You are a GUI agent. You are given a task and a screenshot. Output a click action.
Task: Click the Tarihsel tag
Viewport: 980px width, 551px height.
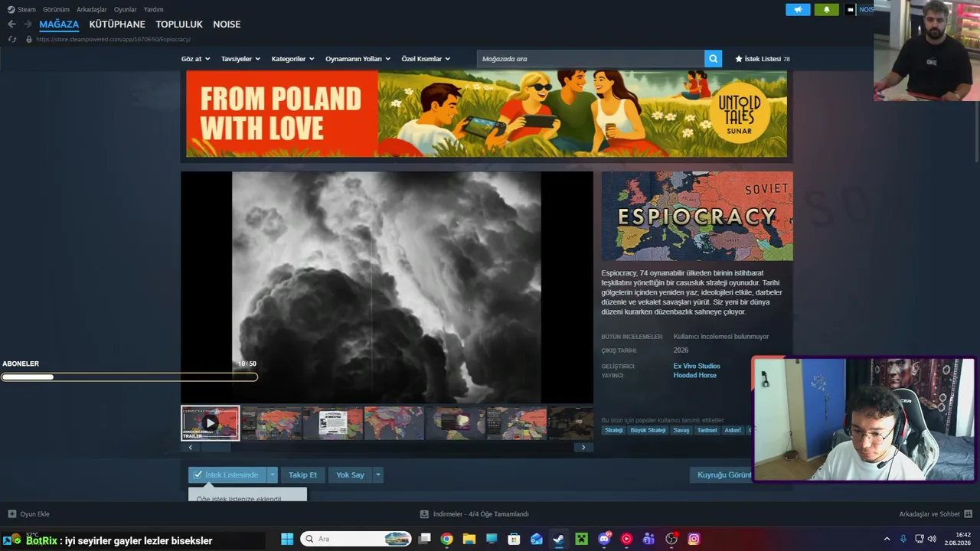707,430
